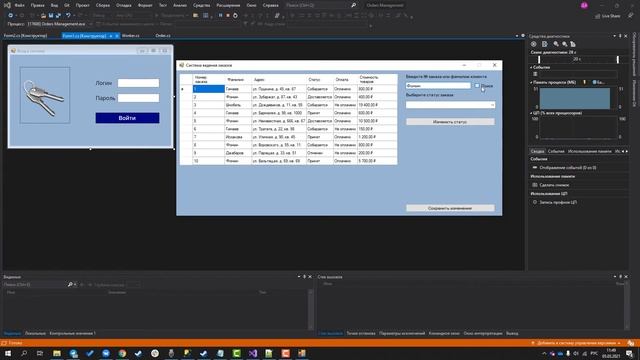Click the Изменить статус button
Image resolution: width=640 pixels, height=360 pixels.
[450, 122]
